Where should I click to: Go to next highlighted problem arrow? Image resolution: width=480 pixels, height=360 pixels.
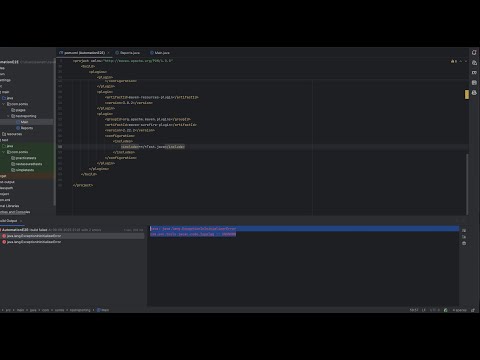[x=466, y=61]
